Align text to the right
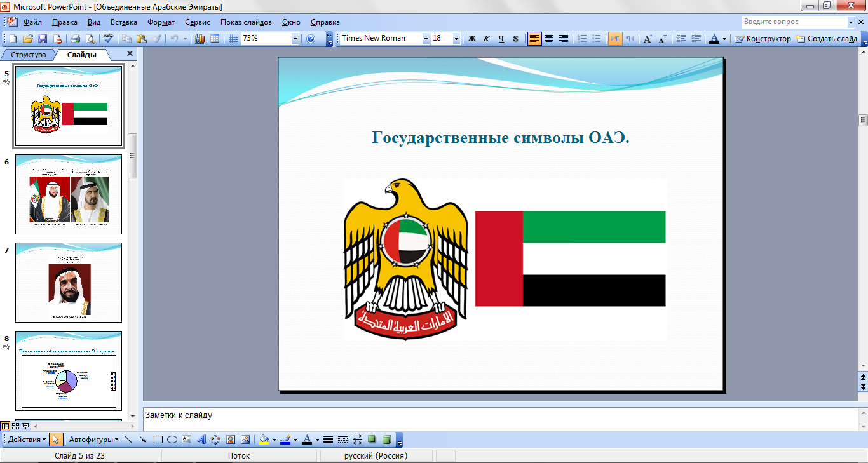 (564, 39)
